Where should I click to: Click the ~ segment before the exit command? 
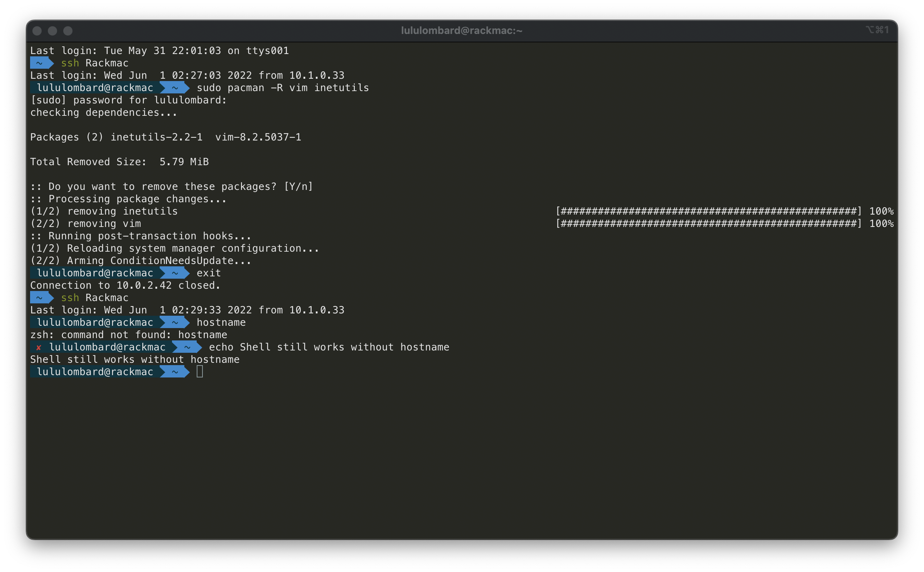(x=175, y=273)
